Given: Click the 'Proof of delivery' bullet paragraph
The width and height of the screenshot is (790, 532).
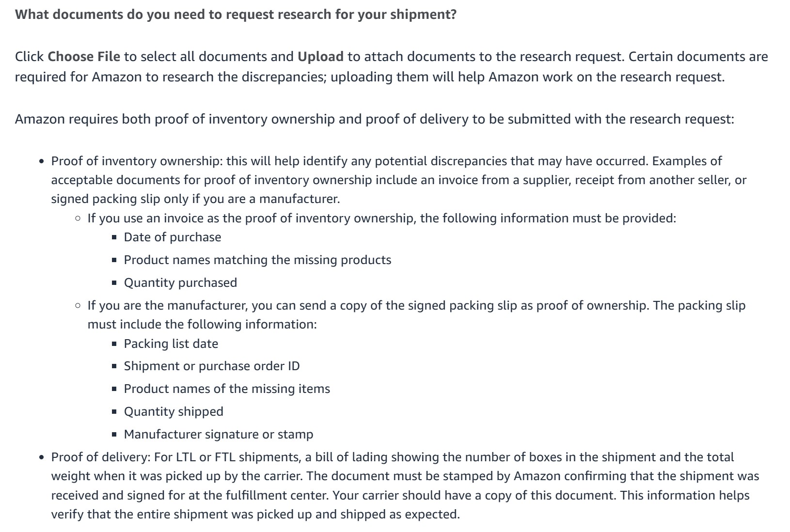Looking at the screenshot, I should (x=405, y=485).
